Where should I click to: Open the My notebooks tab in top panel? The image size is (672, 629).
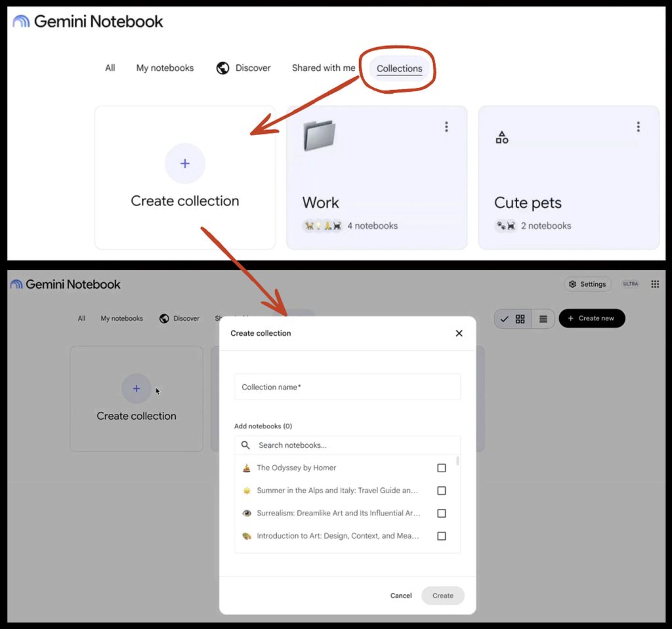tap(165, 68)
